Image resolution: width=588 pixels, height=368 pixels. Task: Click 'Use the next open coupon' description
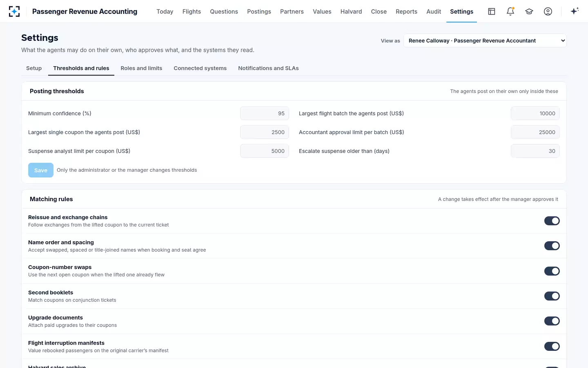click(x=96, y=275)
